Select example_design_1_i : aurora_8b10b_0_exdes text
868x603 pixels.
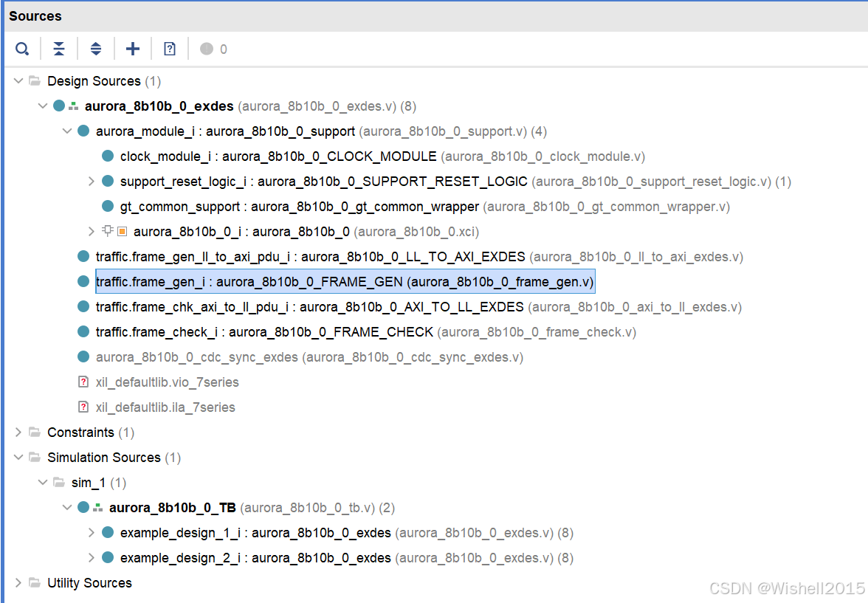pos(255,533)
